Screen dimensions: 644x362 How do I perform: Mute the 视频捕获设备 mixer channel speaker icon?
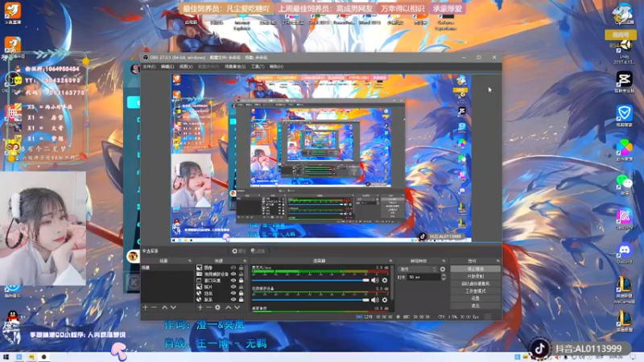(x=375, y=300)
